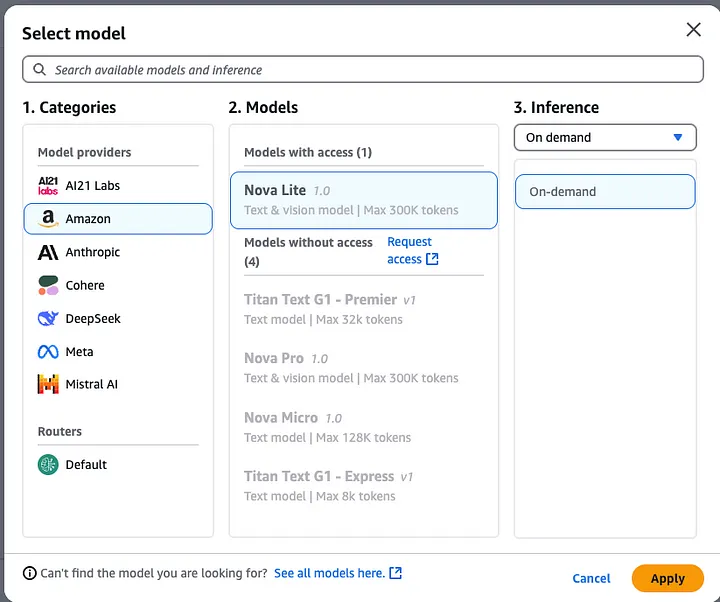Click Models without access (4) heading
The image size is (720, 602).
click(308, 252)
